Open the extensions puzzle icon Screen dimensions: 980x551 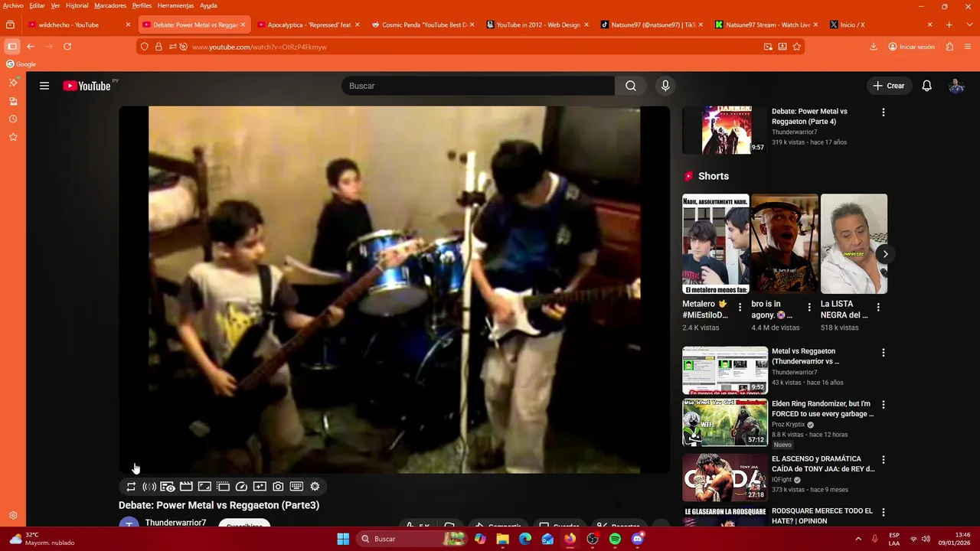coord(949,47)
